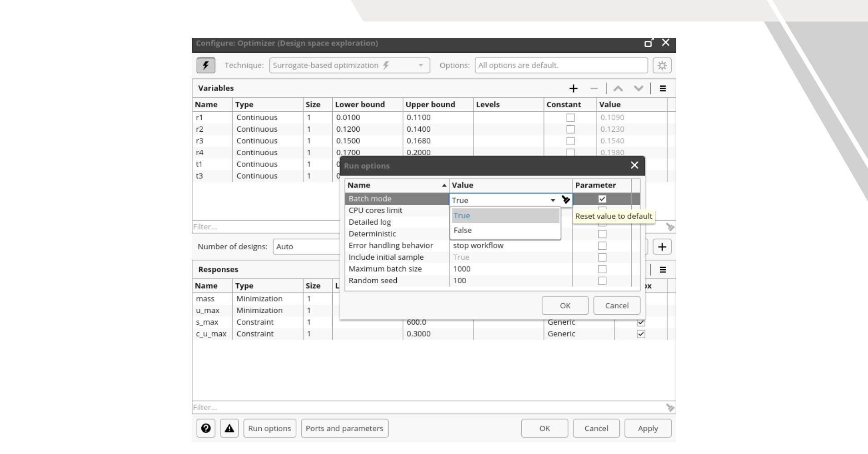Screen dimensions: 868x454
Task: Click the lightning technique icon
Action: (x=206, y=65)
